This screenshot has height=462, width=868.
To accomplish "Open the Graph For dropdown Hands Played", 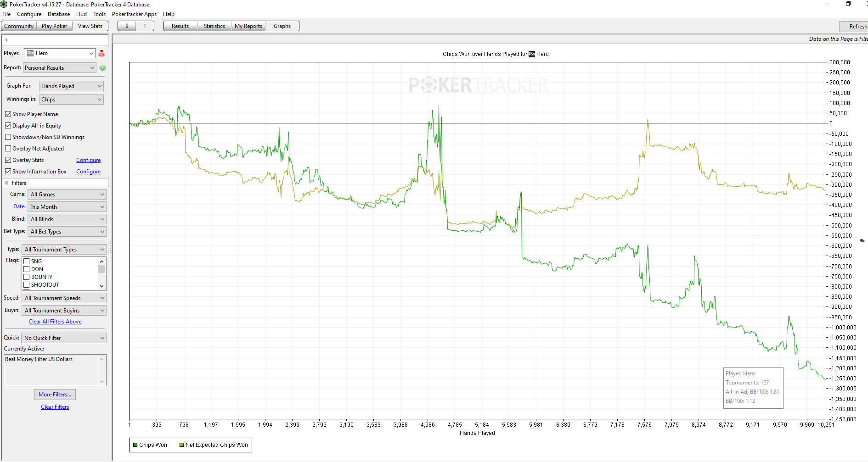I will point(72,86).
